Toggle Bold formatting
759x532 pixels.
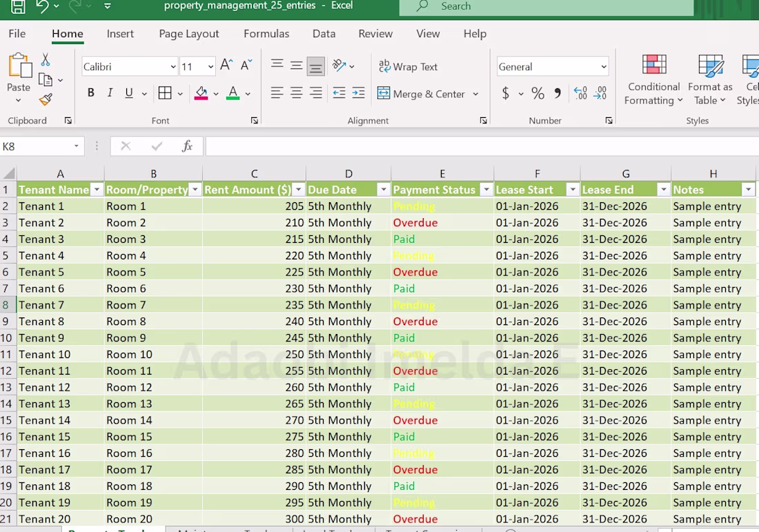90,93
